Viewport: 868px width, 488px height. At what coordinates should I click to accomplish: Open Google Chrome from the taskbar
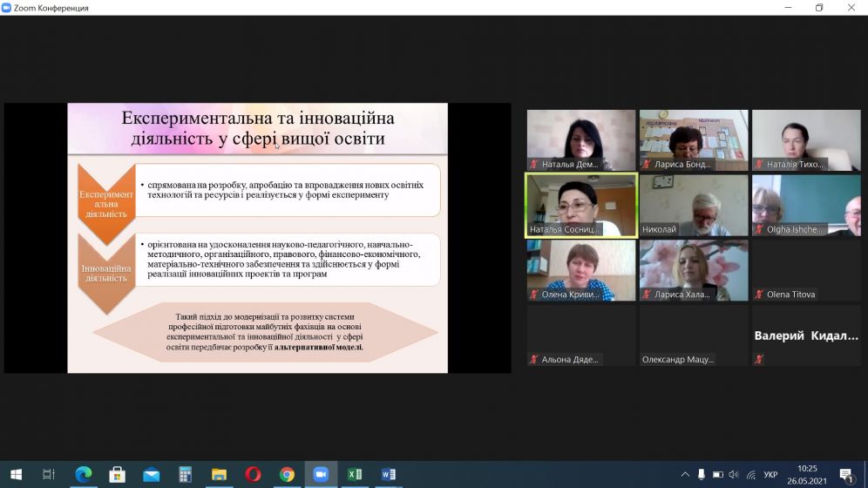(x=287, y=474)
